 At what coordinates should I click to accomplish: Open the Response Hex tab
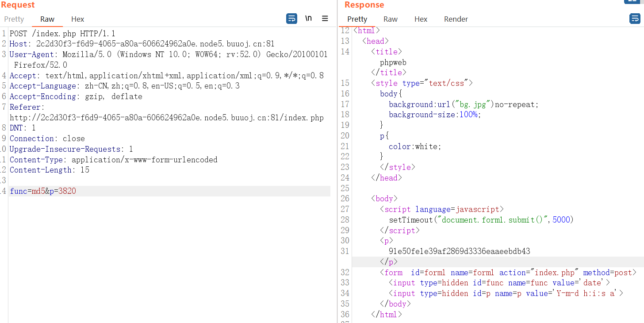pyautogui.click(x=421, y=19)
